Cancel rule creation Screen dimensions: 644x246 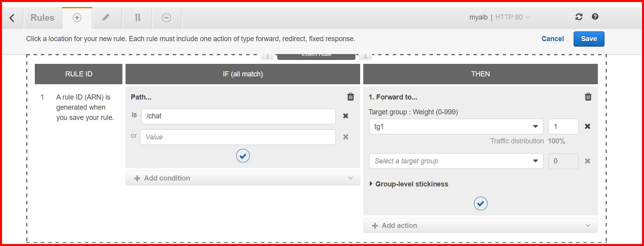click(552, 39)
